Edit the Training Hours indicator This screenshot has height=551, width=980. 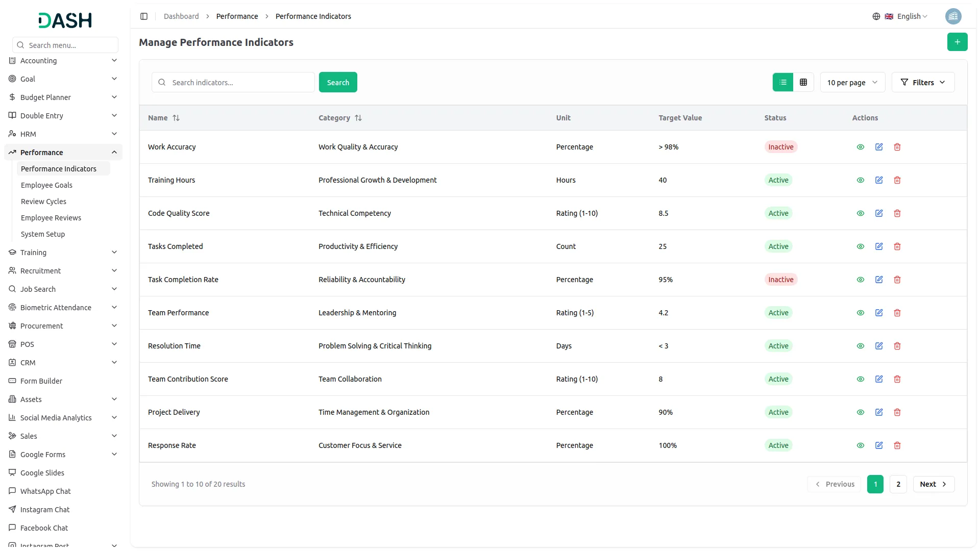pyautogui.click(x=878, y=180)
